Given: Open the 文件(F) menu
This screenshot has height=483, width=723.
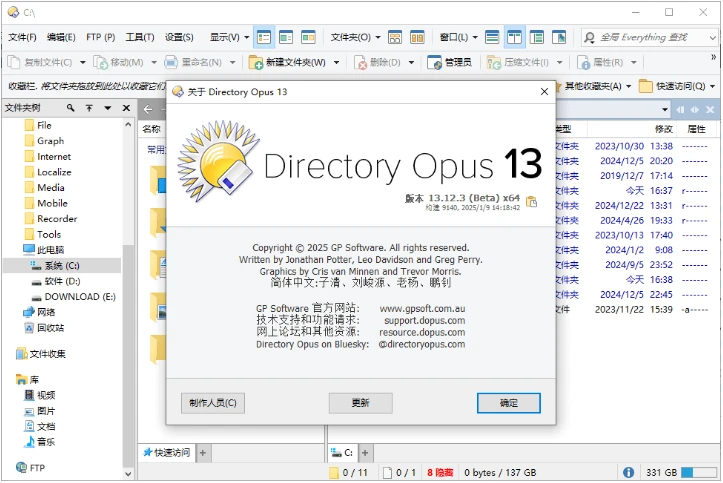Looking at the screenshot, I should coord(22,37).
